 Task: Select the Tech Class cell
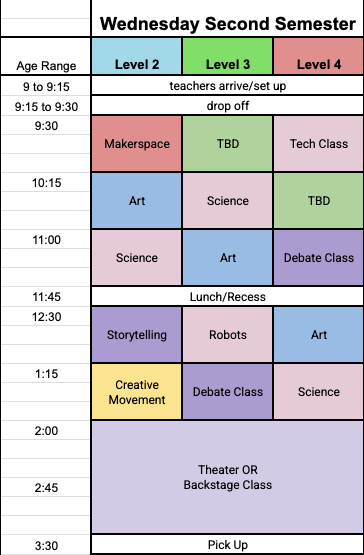319,144
